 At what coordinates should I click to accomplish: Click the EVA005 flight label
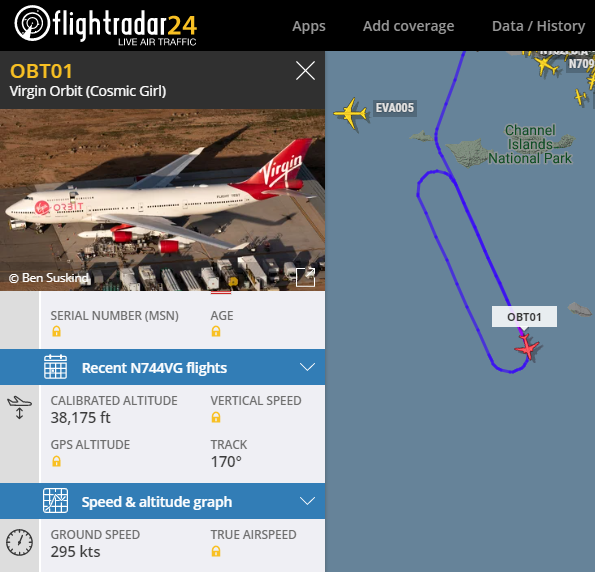(395, 108)
